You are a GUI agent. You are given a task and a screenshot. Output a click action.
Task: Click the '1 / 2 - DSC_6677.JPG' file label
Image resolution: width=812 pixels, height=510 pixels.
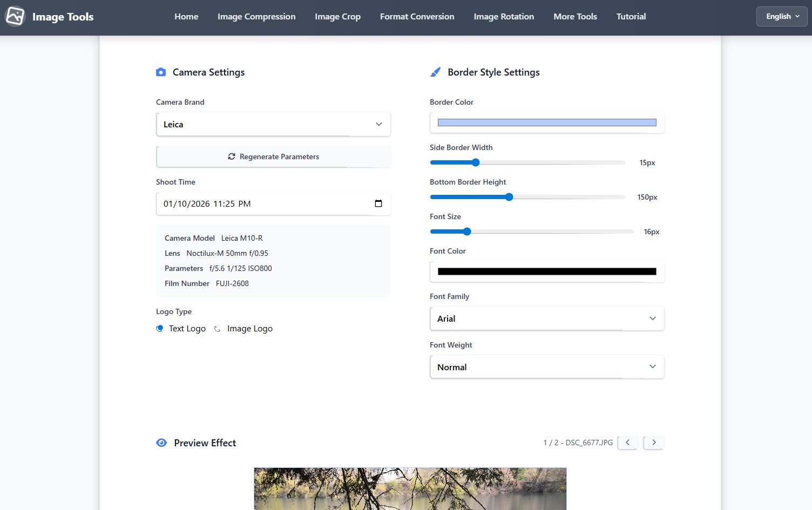click(578, 443)
